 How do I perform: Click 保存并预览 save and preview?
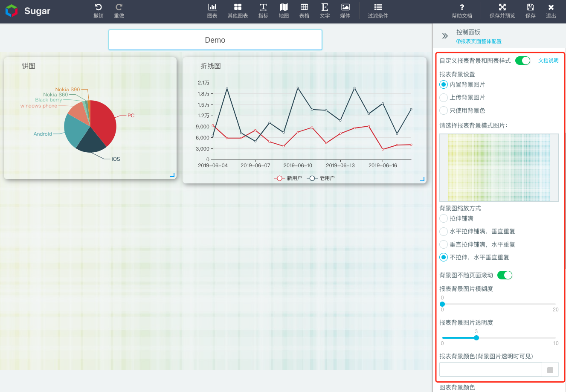pos(502,11)
